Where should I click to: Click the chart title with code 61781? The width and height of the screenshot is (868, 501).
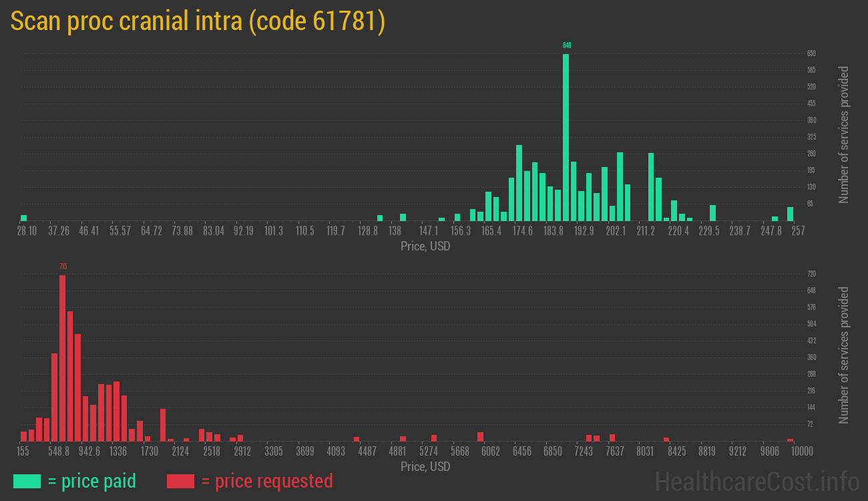tap(198, 21)
